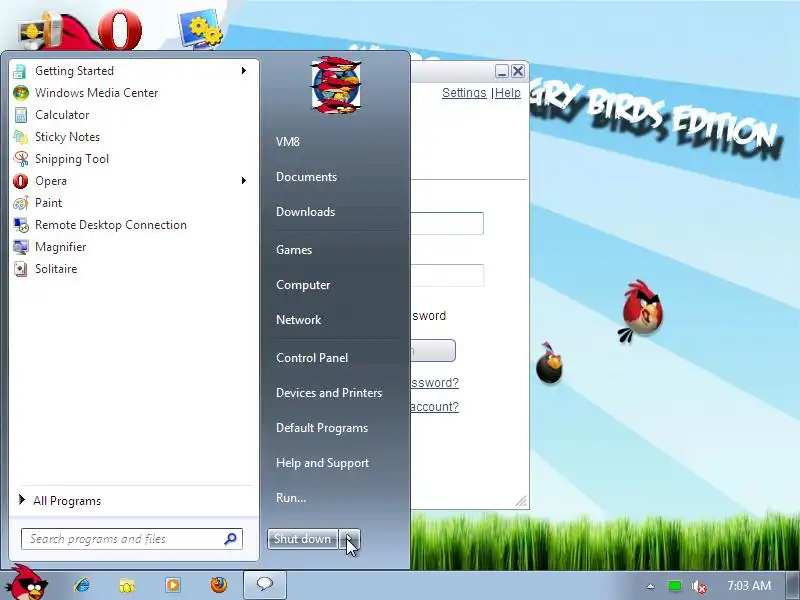
Task: Click Remote Desktop Connection text label
Action: tap(111, 224)
